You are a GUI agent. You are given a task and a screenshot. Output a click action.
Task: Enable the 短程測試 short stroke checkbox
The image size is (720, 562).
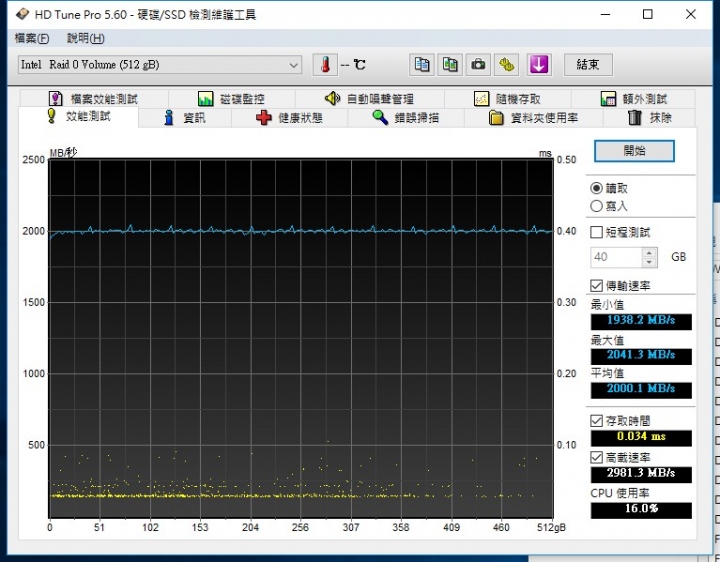pos(596,232)
